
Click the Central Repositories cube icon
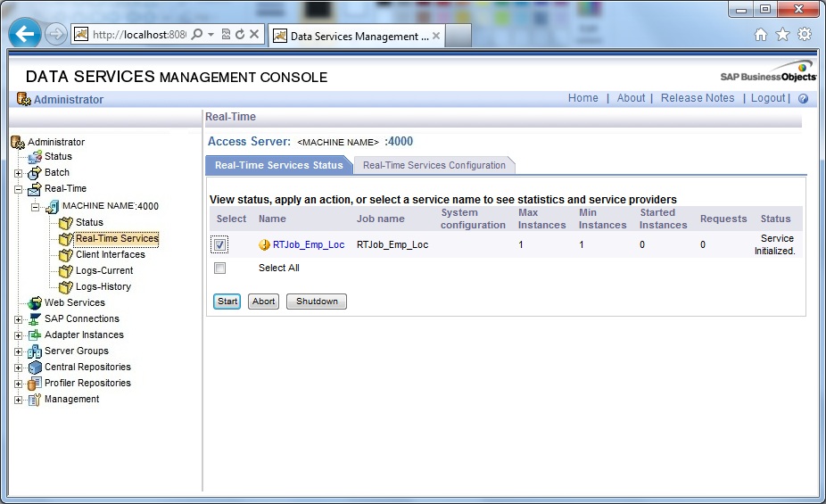[35, 367]
